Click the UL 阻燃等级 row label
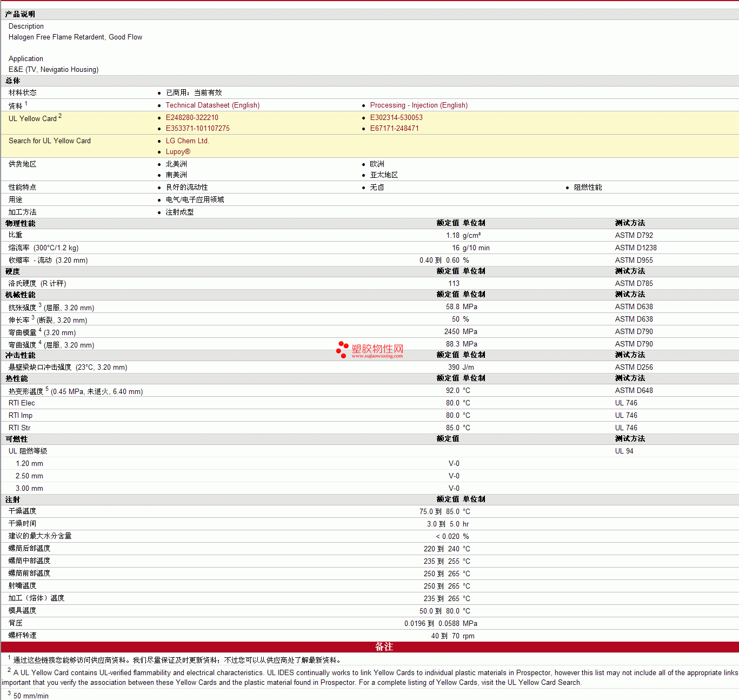The height and width of the screenshot is (700, 739). tap(28, 451)
